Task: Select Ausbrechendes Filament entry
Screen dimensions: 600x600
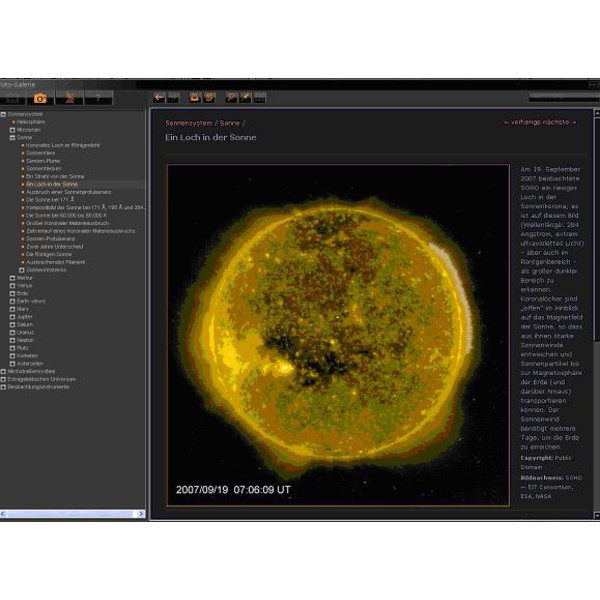Action: (55, 262)
